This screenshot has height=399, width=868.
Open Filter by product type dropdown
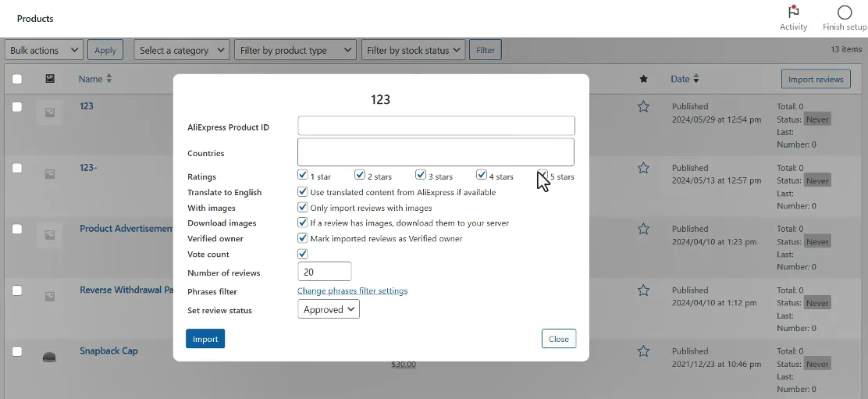pos(296,50)
